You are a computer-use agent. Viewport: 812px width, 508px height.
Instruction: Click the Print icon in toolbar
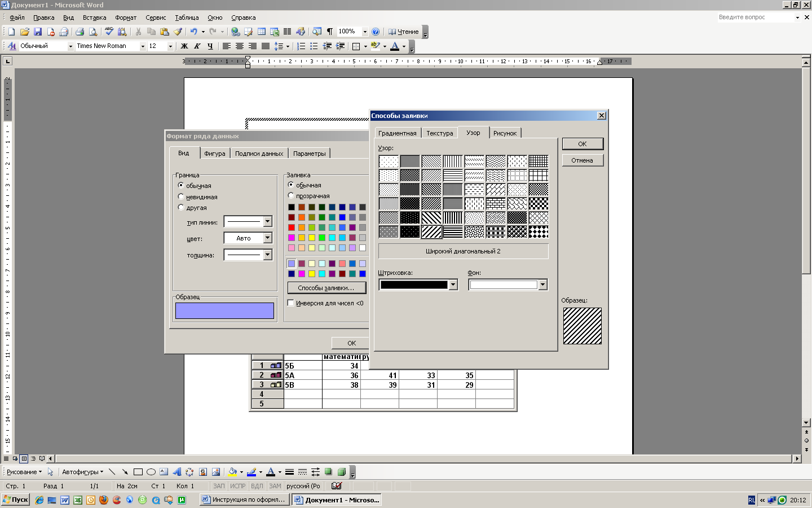[80, 32]
